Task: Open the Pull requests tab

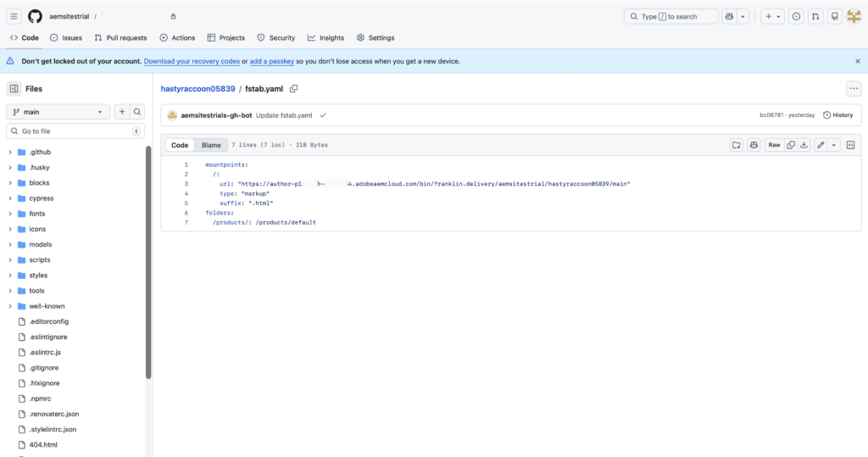Action: (120, 37)
